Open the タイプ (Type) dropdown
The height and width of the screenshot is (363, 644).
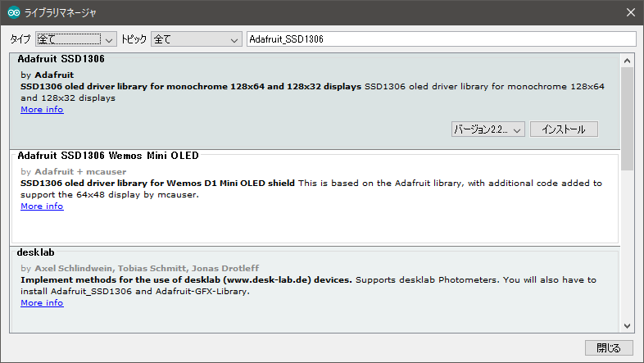click(76, 39)
